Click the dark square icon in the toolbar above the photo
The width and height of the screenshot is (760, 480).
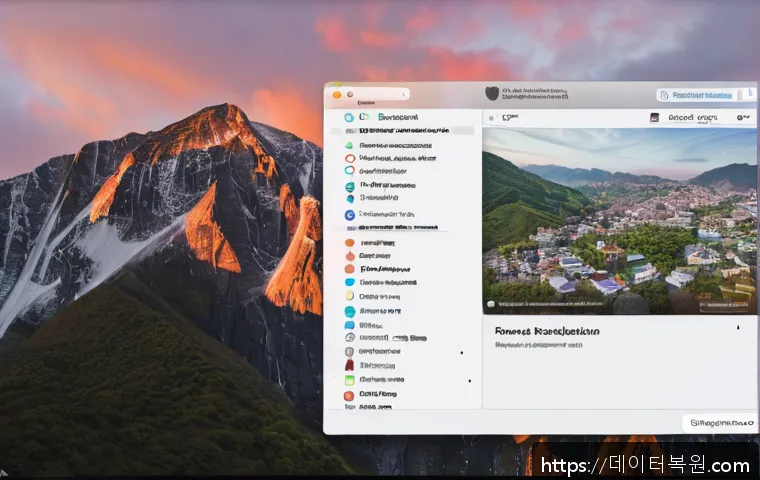pyautogui.click(x=654, y=117)
